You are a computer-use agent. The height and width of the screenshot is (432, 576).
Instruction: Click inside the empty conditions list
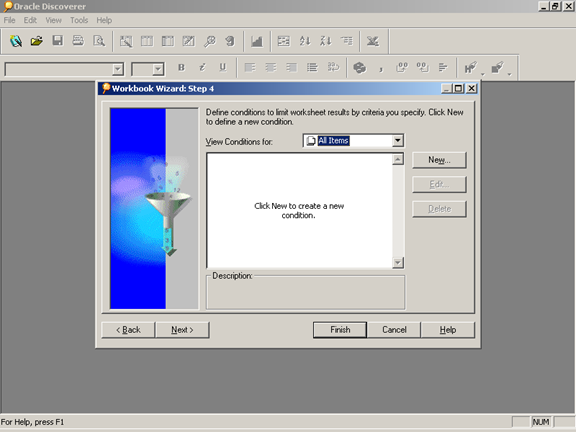tap(299, 210)
